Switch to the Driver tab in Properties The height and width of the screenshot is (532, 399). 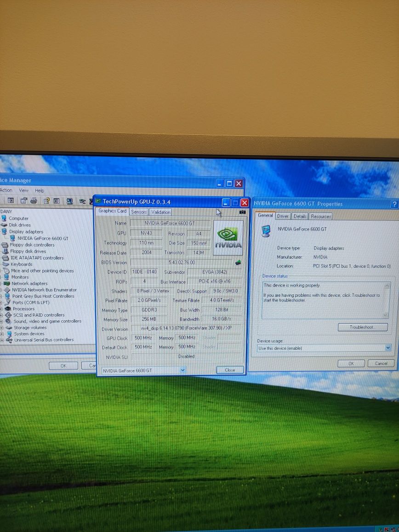click(283, 216)
